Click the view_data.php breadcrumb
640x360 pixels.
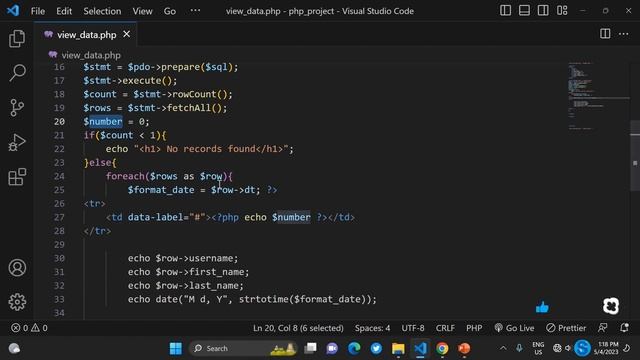[91, 55]
